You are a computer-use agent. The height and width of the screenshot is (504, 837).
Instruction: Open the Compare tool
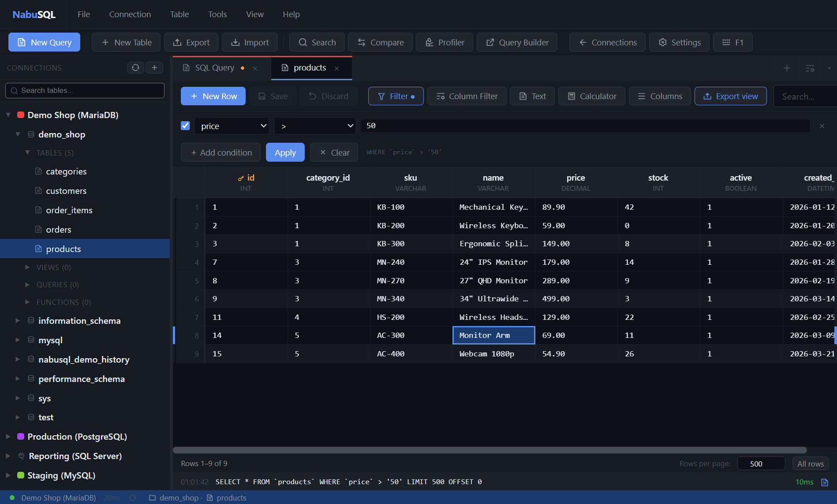click(380, 42)
